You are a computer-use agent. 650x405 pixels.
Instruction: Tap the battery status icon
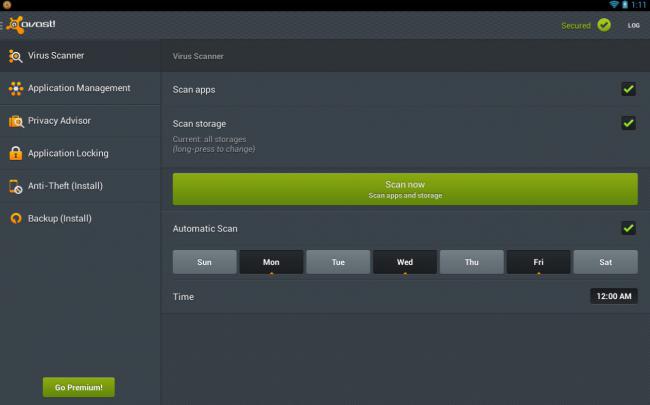tap(625, 5)
